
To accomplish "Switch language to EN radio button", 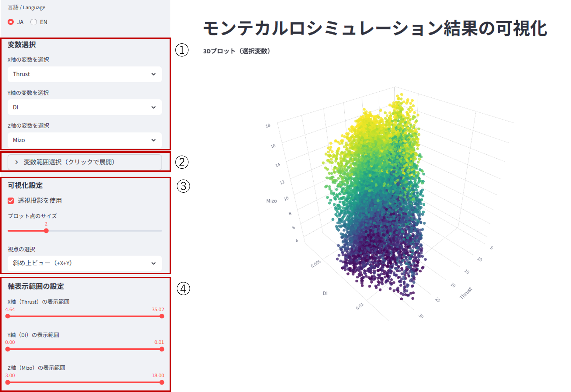I will (x=34, y=22).
